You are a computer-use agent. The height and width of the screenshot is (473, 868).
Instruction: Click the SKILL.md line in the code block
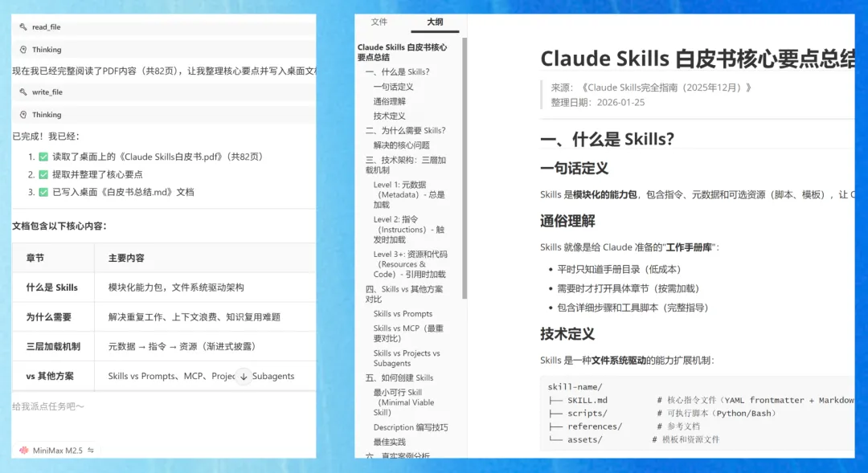tap(701, 400)
